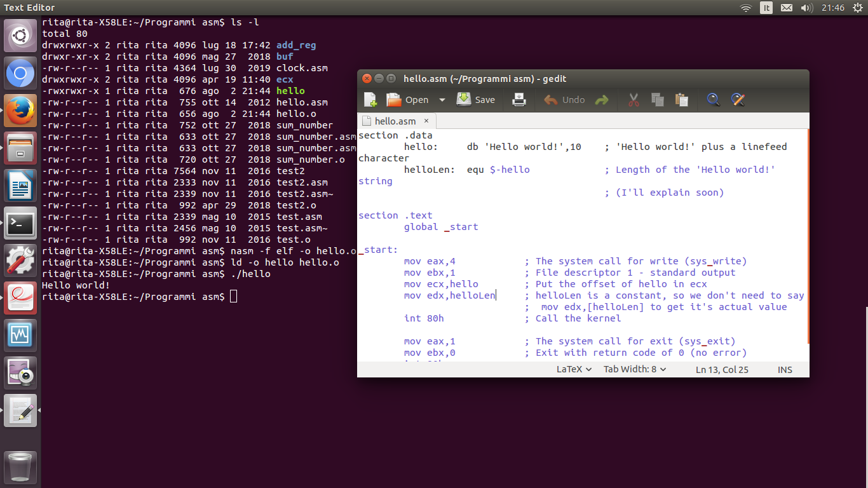Open the Print dialog
The height and width of the screenshot is (488, 868).
(519, 99)
